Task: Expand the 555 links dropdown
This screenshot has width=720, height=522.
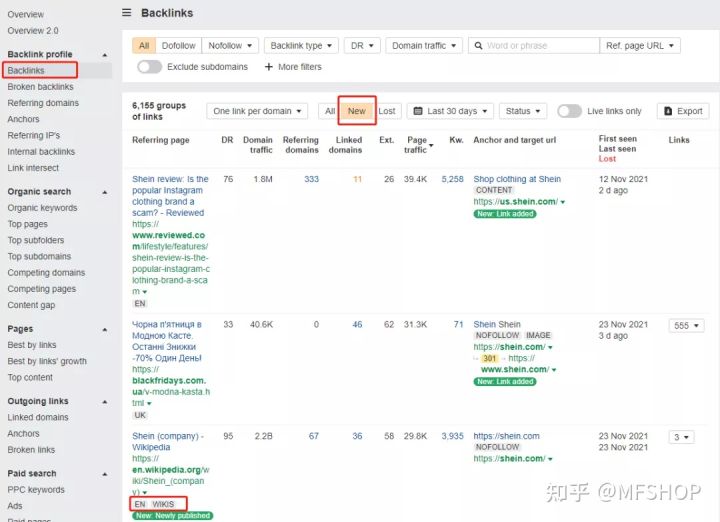Action: (x=686, y=326)
